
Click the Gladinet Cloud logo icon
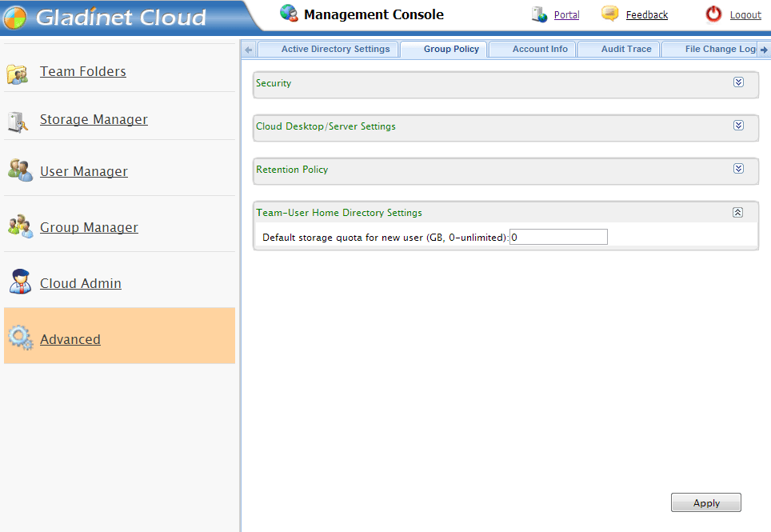[x=14, y=18]
